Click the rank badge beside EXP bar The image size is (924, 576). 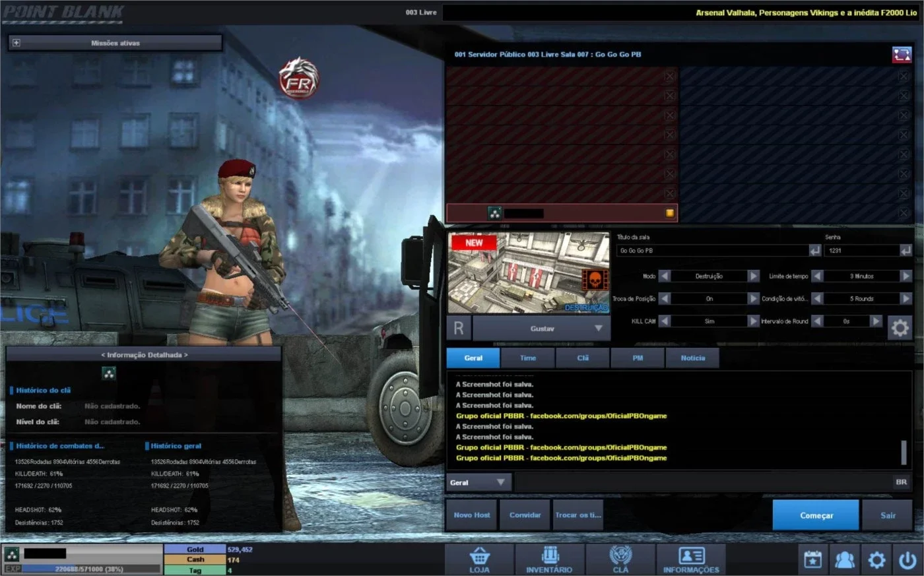[11, 554]
